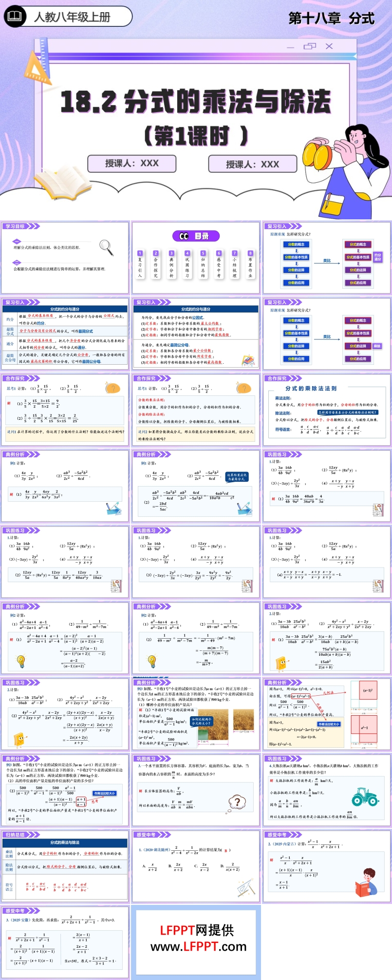392x980 pixels.
Task: Open the 学习目标 slide thumbnail
Action: pyautogui.click(x=65, y=258)
